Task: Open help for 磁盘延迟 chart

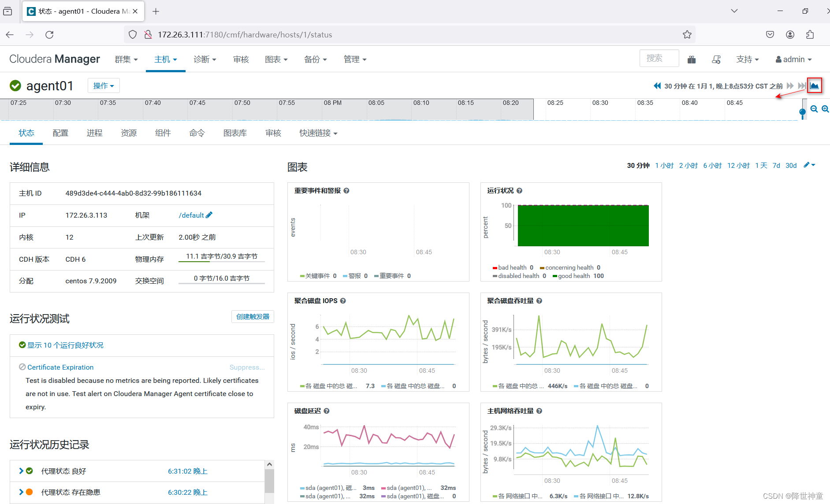Action: coord(327,411)
